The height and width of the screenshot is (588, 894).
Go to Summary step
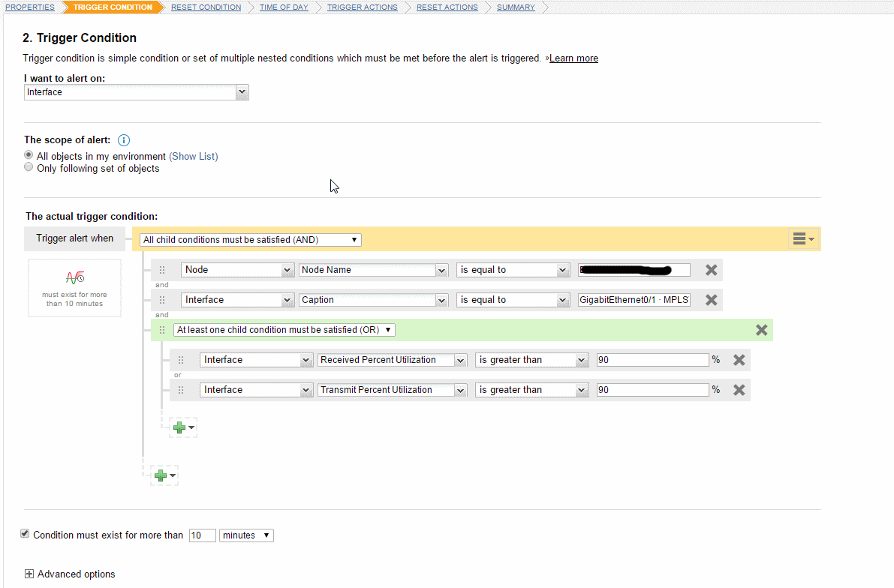(516, 7)
